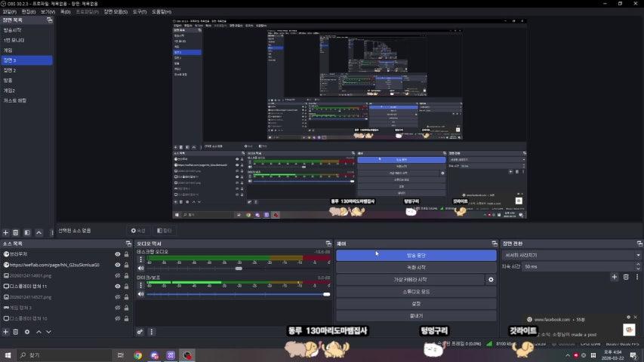Click trash icon to remove selected source
The image size is (644, 362).
17,331
